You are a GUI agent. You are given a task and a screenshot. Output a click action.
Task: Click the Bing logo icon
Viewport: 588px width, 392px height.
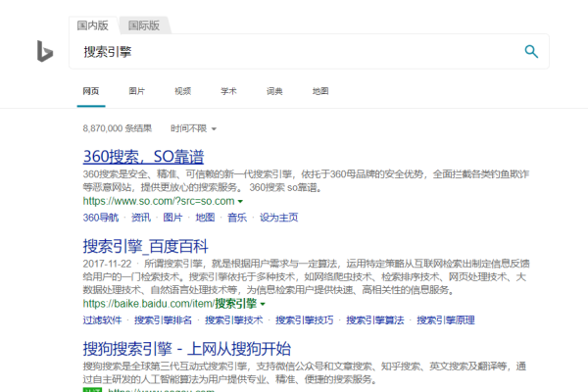pyautogui.click(x=45, y=51)
